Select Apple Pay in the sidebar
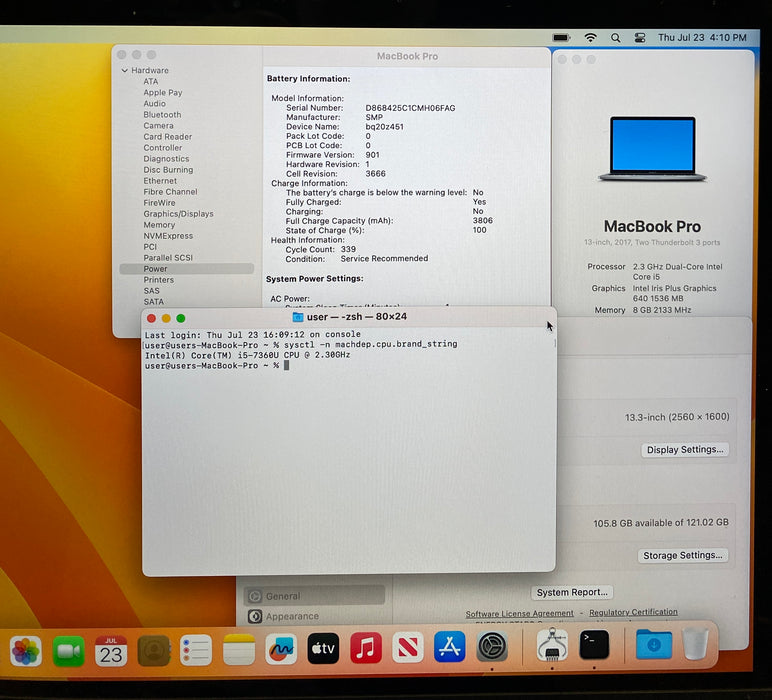The height and width of the screenshot is (700, 772). coord(162,93)
